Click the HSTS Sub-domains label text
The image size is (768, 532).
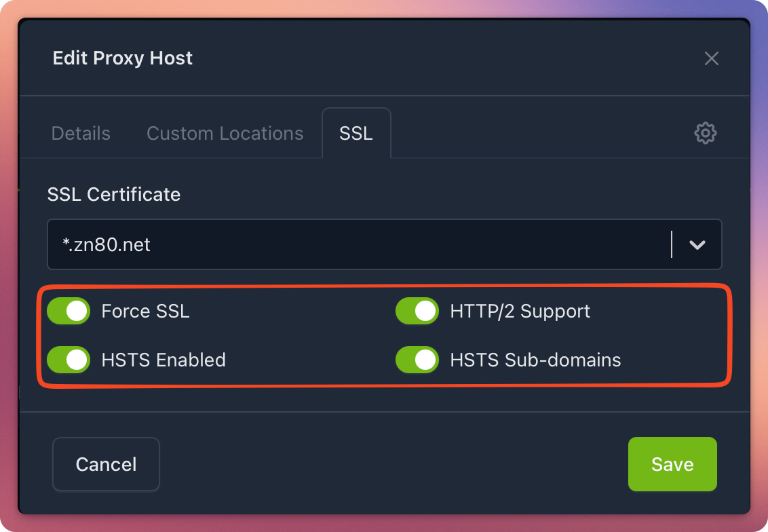(x=535, y=360)
